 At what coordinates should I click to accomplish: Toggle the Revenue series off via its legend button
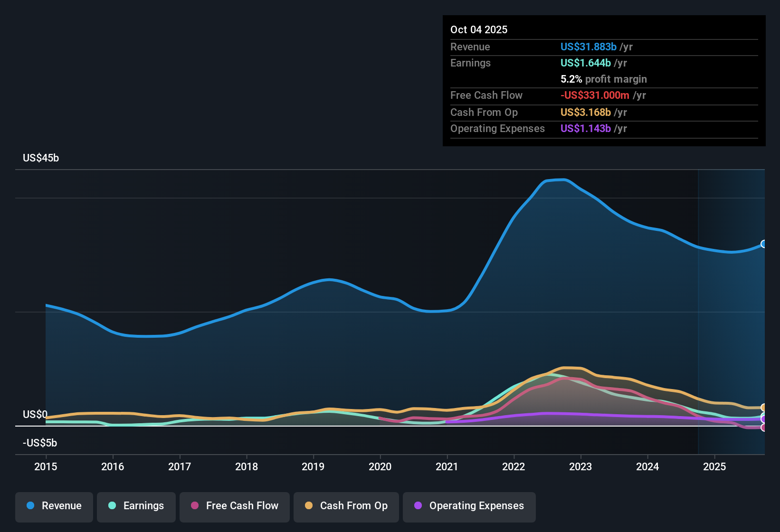(54, 506)
